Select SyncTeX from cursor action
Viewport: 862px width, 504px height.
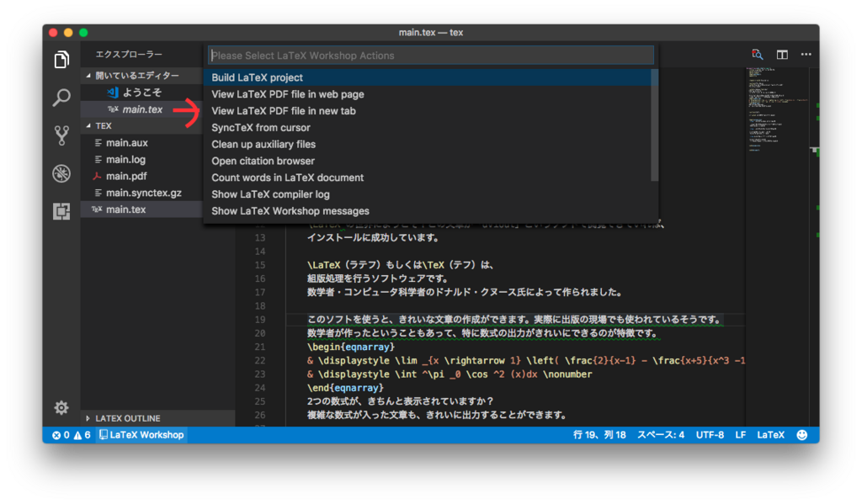427,128
